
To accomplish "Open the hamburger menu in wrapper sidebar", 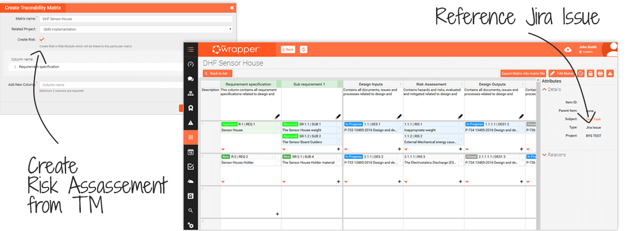I will [x=190, y=50].
